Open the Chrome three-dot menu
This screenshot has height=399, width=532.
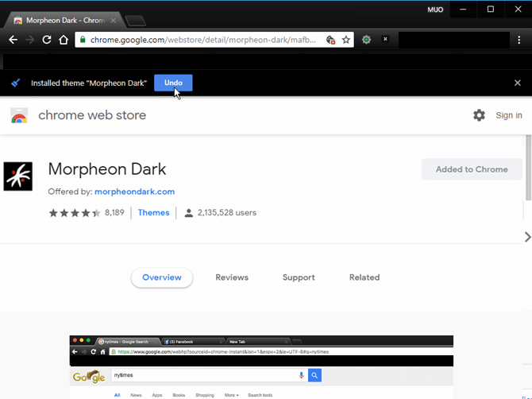pyautogui.click(x=519, y=40)
